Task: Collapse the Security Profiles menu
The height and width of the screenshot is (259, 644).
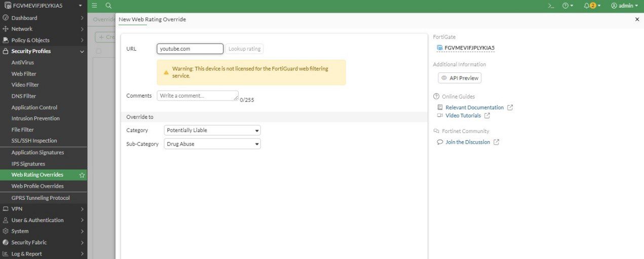Action: pos(44,51)
